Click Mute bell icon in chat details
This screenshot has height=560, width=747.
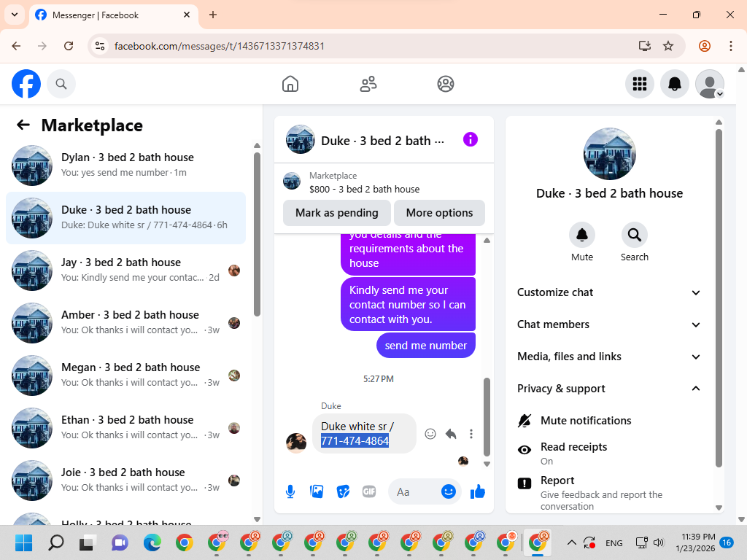click(x=582, y=235)
